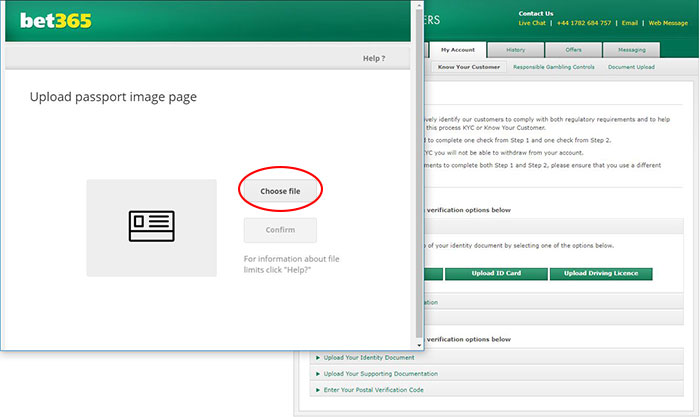The image size is (700, 417).
Task: Click the popup scrollbar up arrow
Action: tap(419, 5)
